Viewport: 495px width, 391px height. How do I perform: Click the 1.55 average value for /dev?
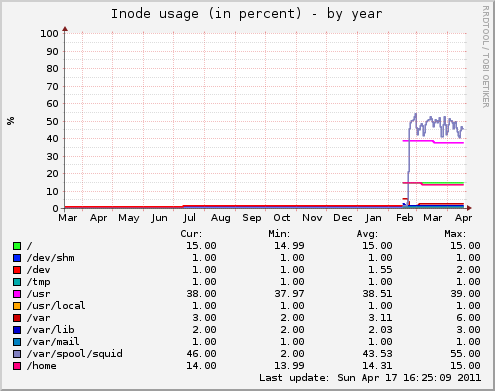pos(380,270)
